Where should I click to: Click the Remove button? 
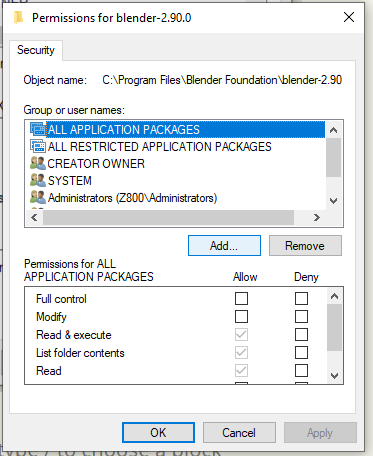(x=305, y=246)
